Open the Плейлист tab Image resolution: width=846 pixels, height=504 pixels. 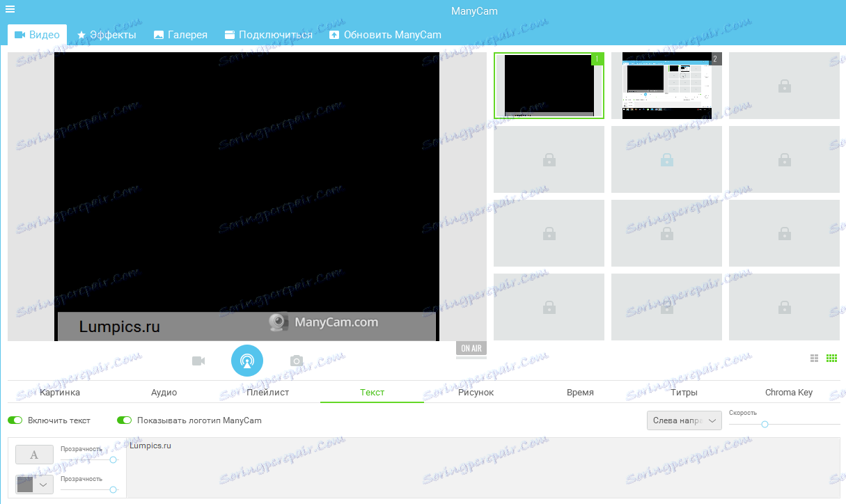coord(268,393)
